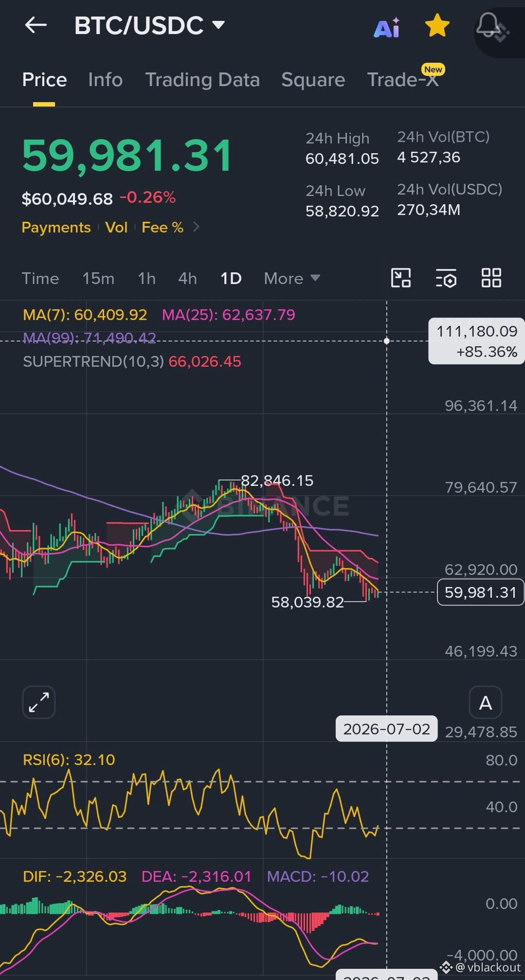Select the 4h interval

[187, 279]
